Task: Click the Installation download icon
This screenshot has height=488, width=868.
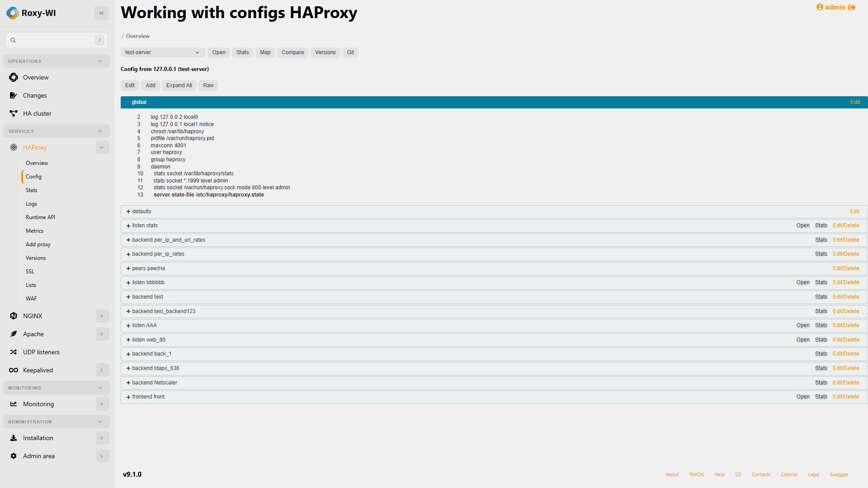Action: [14, 438]
